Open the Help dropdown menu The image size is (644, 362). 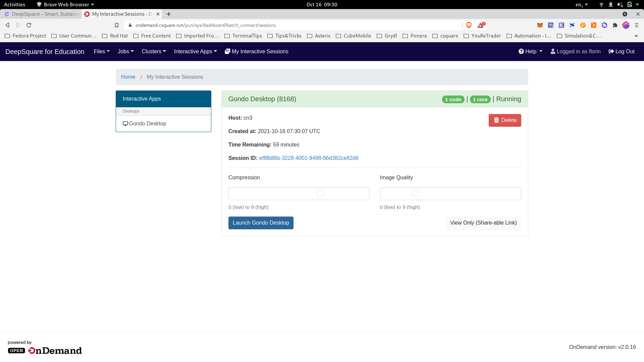tap(530, 51)
